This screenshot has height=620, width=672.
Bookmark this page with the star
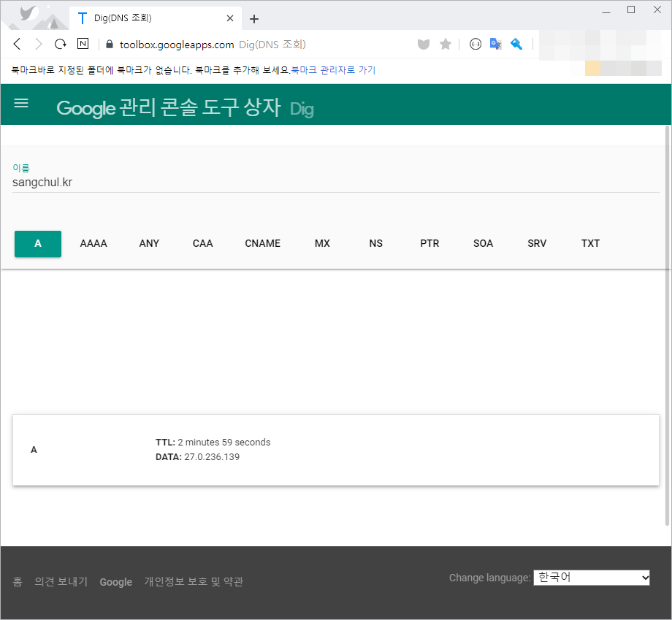[446, 44]
